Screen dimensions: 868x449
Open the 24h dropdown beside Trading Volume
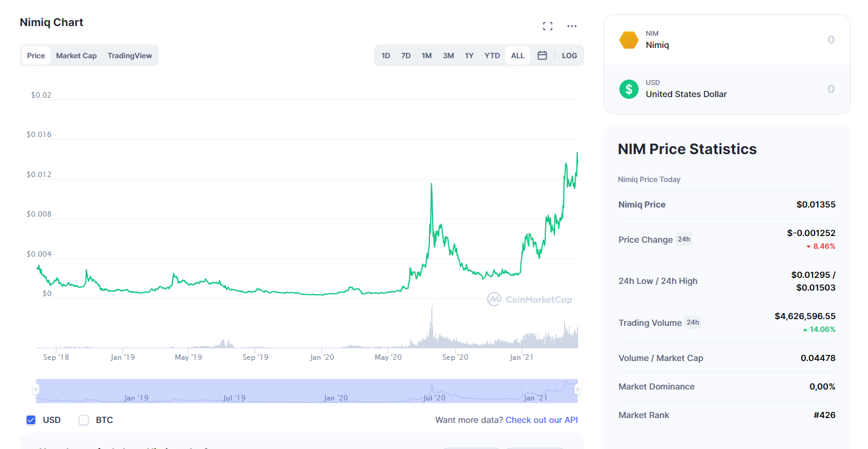click(x=693, y=322)
